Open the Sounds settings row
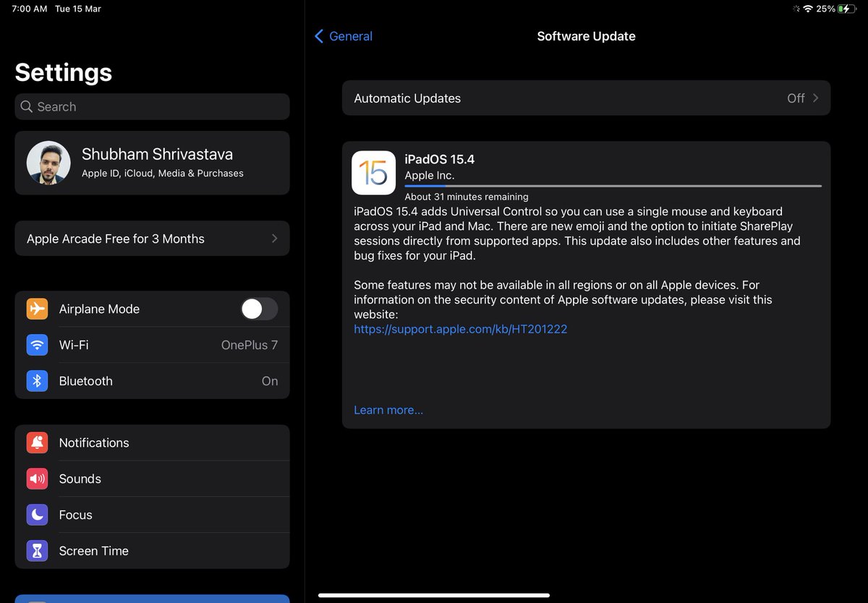The height and width of the screenshot is (603, 868). point(152,479)
